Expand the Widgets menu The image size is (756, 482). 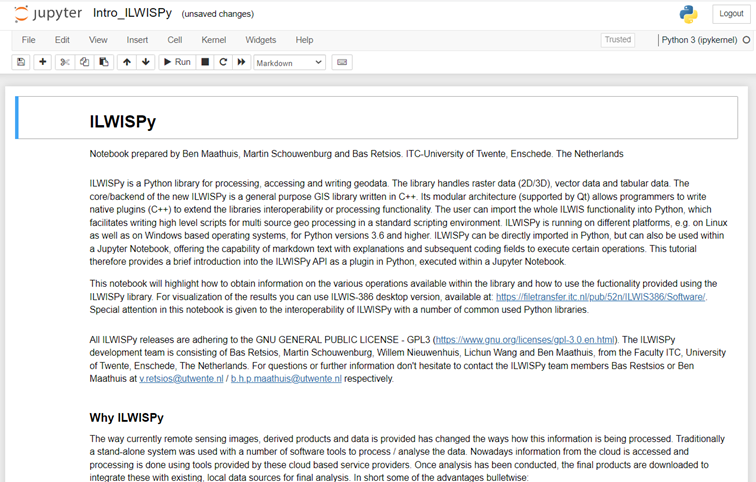coord(260,40)
